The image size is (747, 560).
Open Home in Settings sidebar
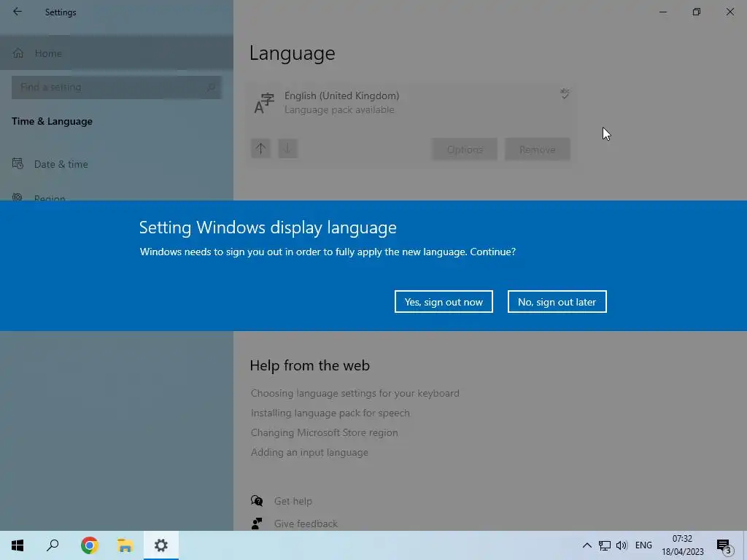(x=117, y=53)
